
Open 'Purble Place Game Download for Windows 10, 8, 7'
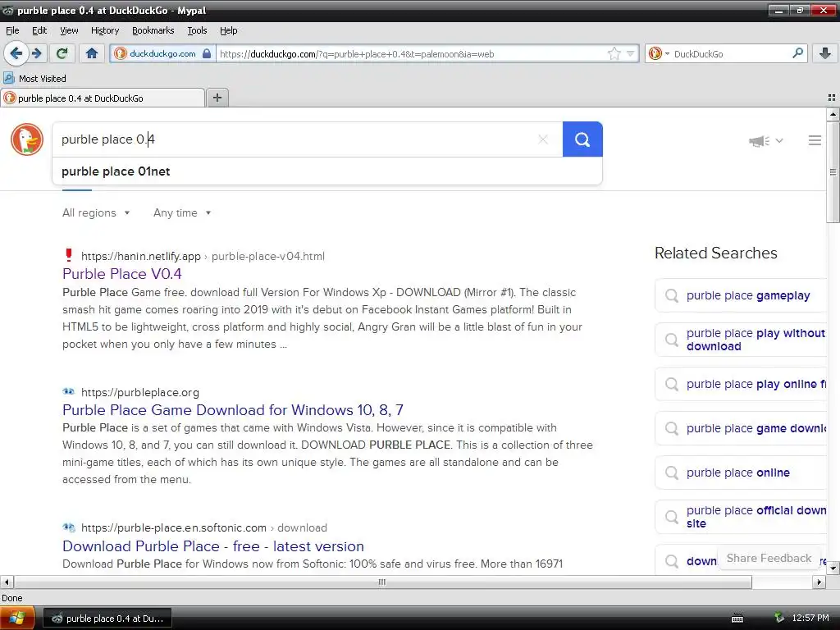(x=233, y=410)
